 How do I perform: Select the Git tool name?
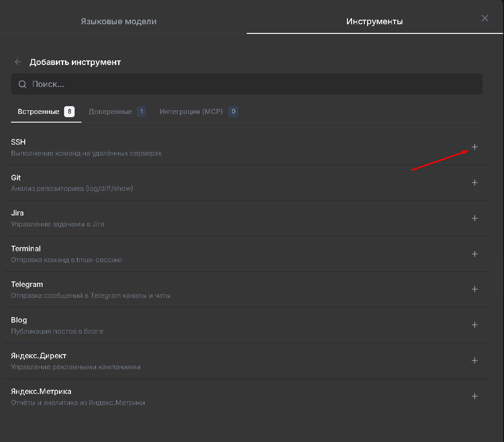pyautogui.click(x=16, y=178)
